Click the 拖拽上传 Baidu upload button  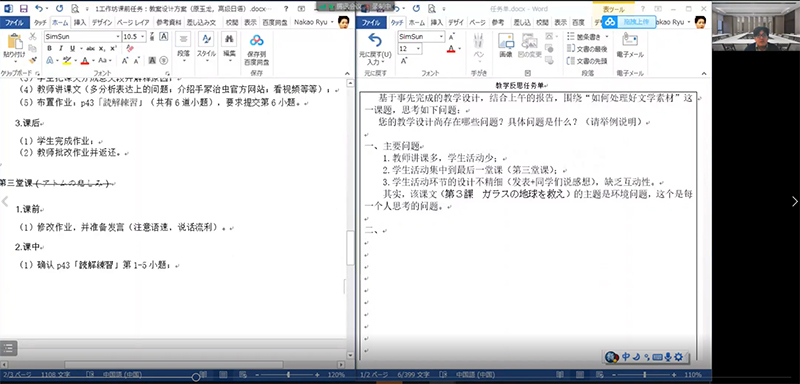click(x=628, y=22)
